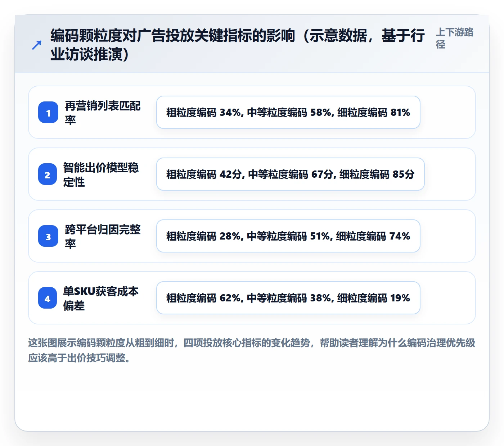Select the label 再营销列表匹配率
Viewport: 504px width, 446px height.
103,113
